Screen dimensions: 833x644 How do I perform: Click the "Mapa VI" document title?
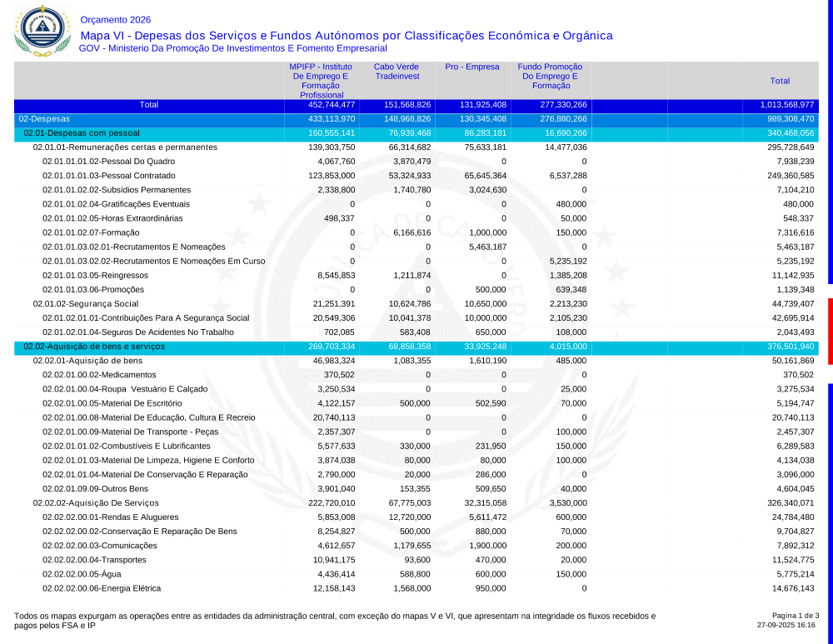346,36
